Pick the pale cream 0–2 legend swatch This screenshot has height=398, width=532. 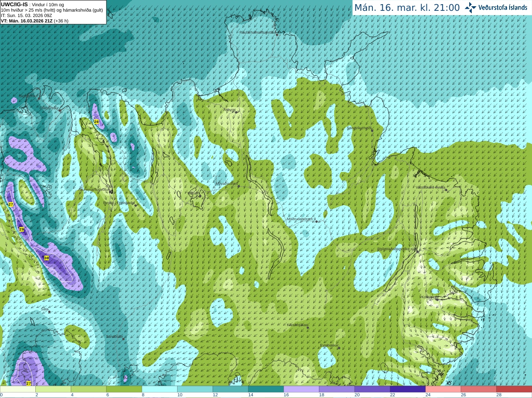point(18,389)
